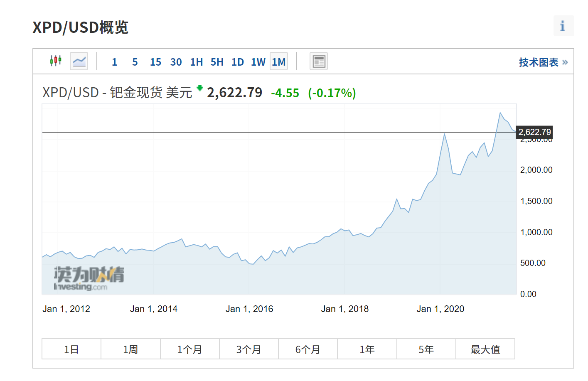Screen dimensions: 588x381
Task: Click the information icon at top right
Action: tap(563, 26)
